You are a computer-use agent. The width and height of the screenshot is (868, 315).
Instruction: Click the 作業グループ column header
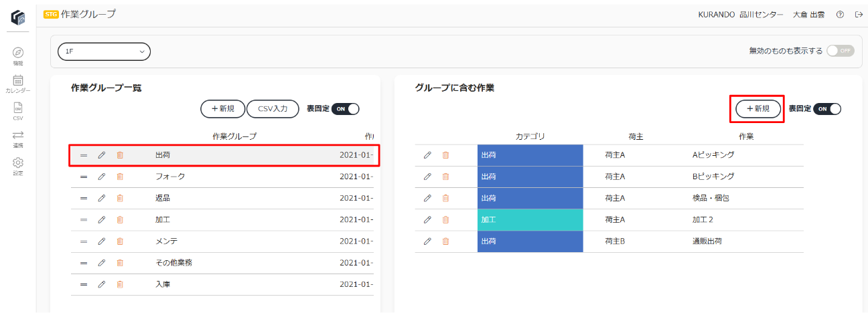click(234, 136)
